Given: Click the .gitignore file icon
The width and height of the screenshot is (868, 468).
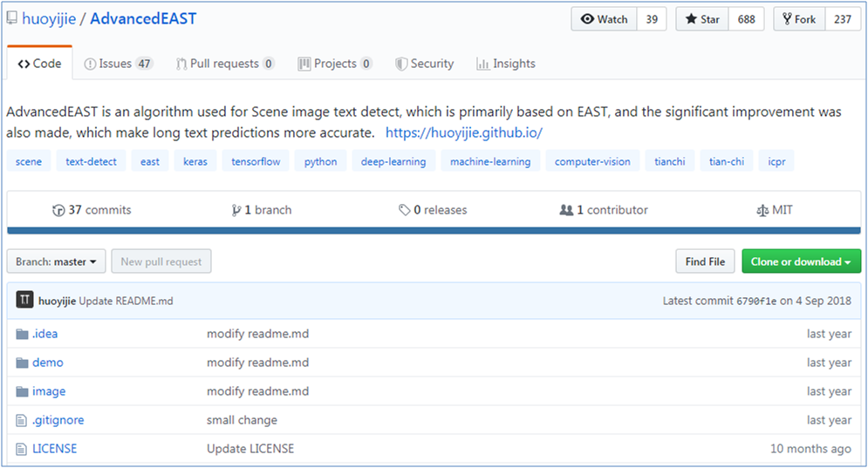Looking at the screenshot, I should pyautogui.click(x=21, y=420).
